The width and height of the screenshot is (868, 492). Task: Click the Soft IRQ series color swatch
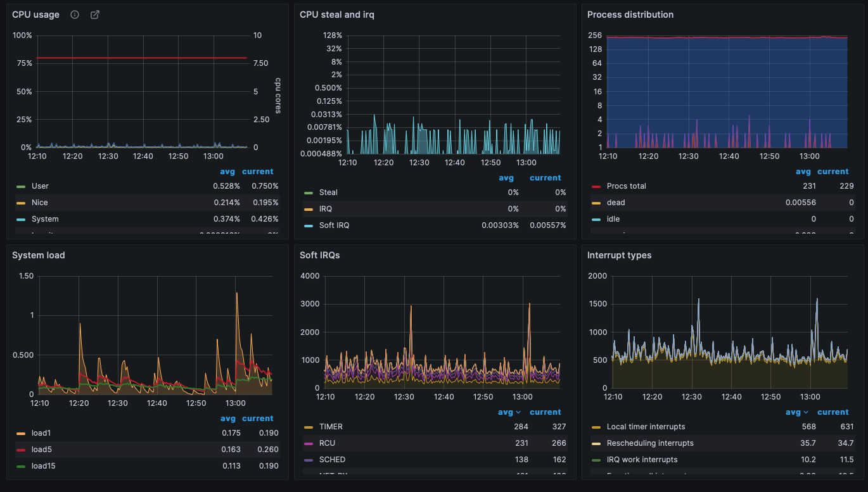coord(309,225)
